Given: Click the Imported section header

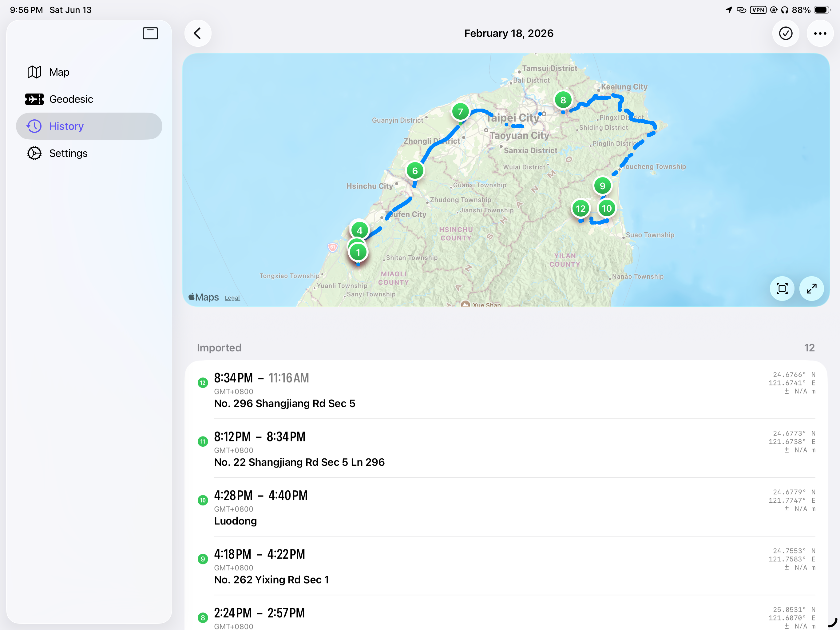Looking at the screenshot, I should [x=219, y=348].
